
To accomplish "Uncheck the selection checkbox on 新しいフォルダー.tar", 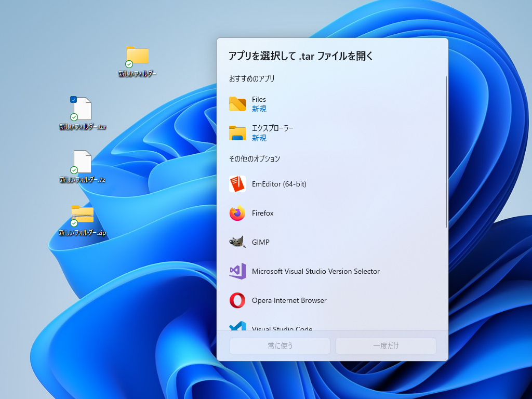I will pos(73,99).
